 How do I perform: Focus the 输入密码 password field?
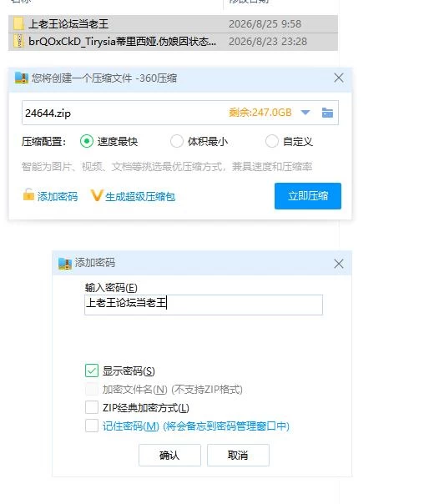coord(204,305)
